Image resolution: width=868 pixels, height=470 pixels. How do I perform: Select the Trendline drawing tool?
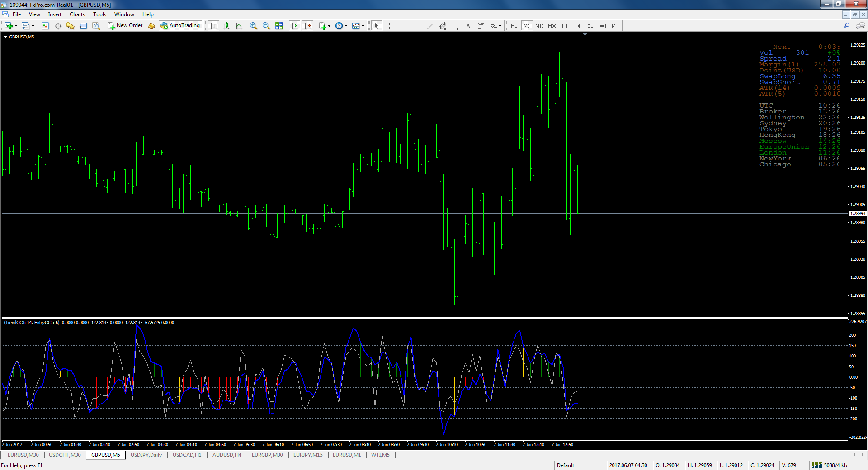pos(430,26)
